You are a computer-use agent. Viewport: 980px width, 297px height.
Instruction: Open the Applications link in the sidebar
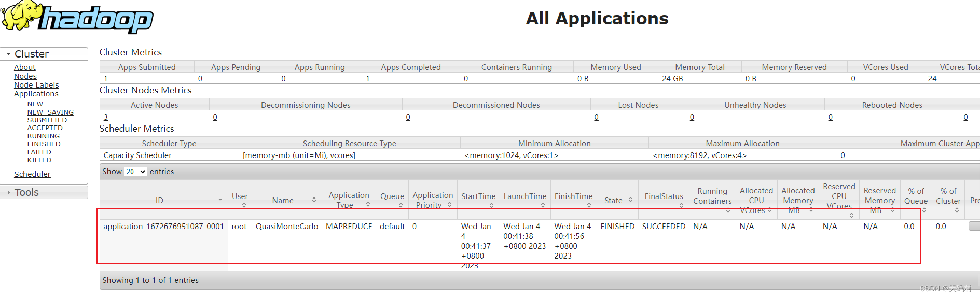coord(36,94)
